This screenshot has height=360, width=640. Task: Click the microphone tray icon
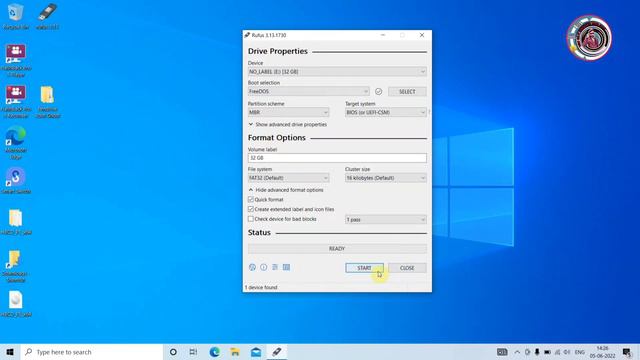(537, 352)
